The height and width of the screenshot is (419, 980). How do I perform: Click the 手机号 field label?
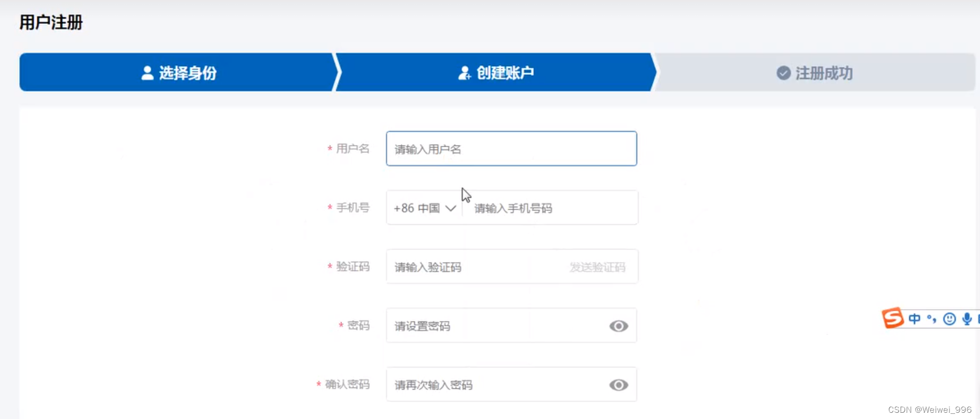pos(352,208)
